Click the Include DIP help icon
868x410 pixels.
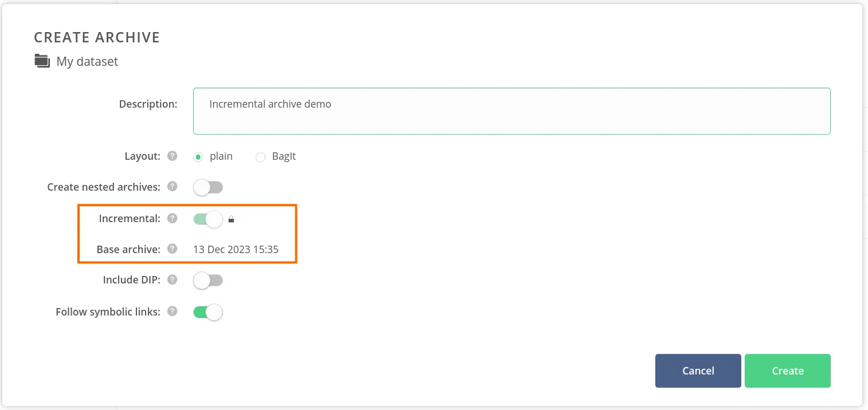(x=172, y=280)
